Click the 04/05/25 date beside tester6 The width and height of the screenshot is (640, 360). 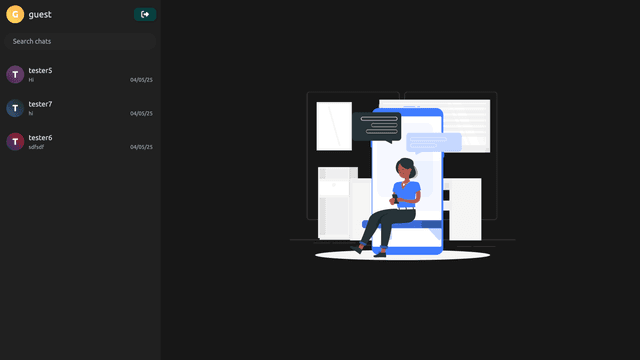coord(141,147)
